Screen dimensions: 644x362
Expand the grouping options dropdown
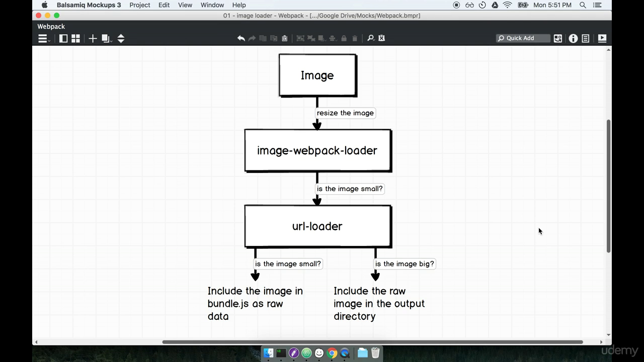point(326,40)
